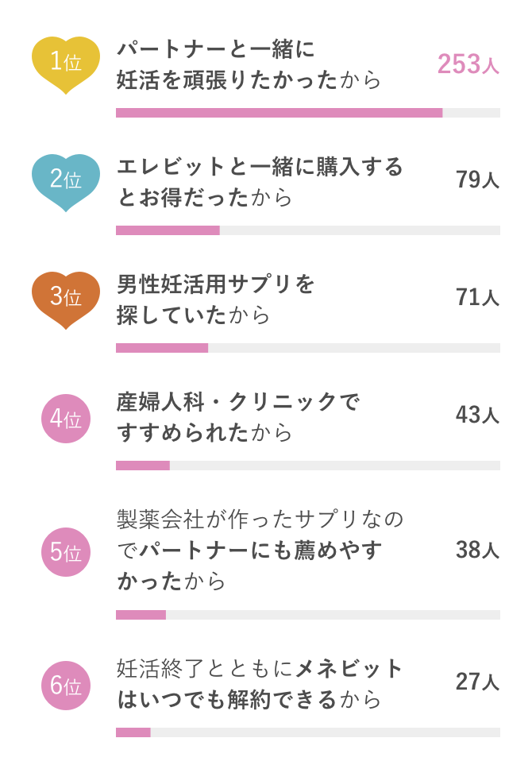Select the 27人 progress bar
Screen dimensions: 532x769
point(308,732)
